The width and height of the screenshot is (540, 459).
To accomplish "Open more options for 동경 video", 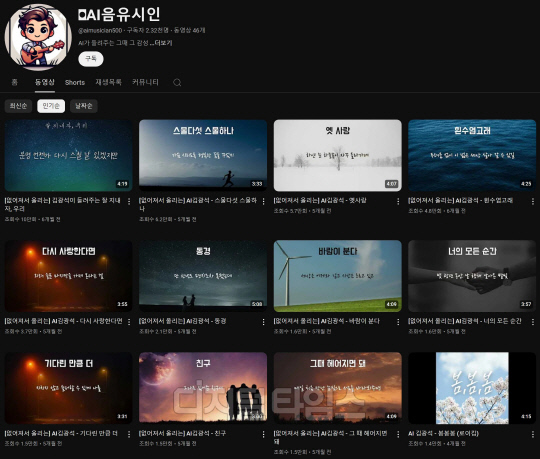I will point(263,322).
